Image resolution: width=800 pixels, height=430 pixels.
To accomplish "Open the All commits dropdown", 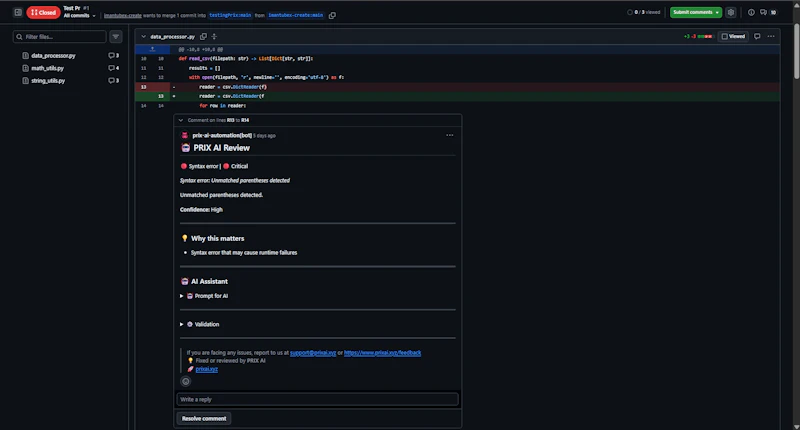I will 80,16.
